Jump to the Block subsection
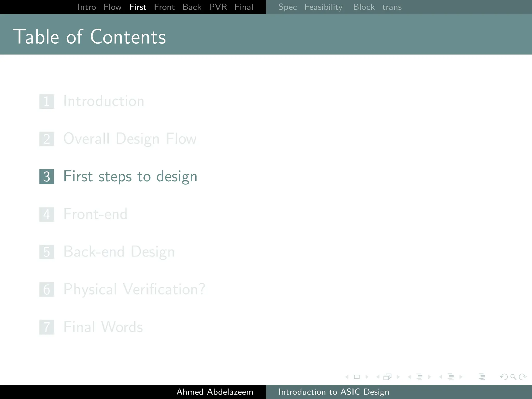The width and height of the screenshot is (532, 399). click(x=364, y=7)
